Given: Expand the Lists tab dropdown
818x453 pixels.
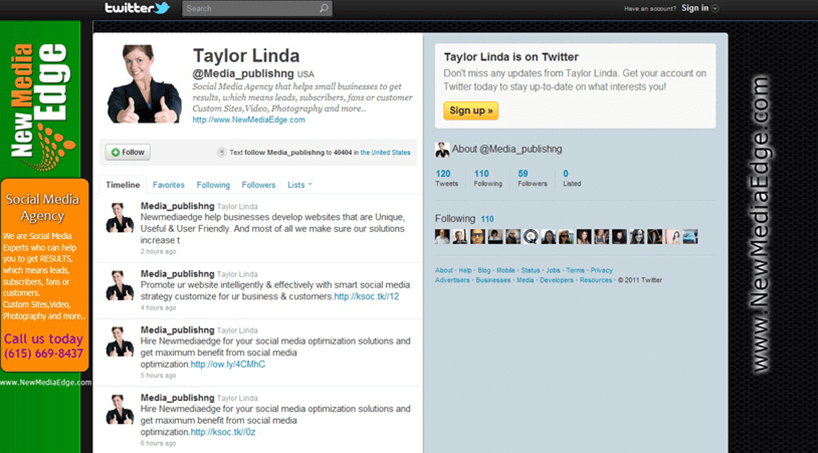Looking at the screenshot, I should (x=299, y=185).
